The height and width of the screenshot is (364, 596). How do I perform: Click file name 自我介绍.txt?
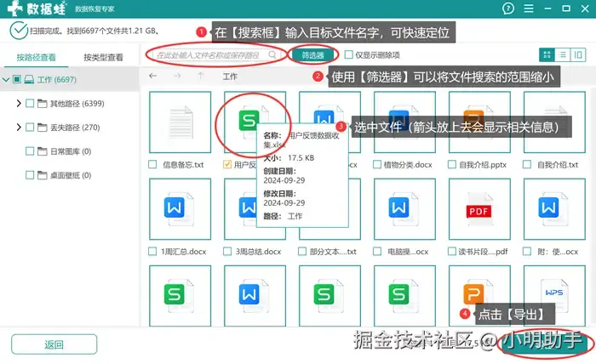[557, 165]
